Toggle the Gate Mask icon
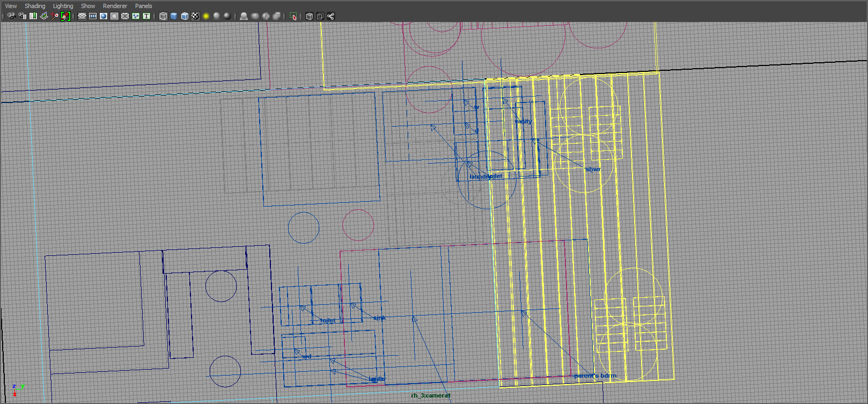 coord(114,16)
